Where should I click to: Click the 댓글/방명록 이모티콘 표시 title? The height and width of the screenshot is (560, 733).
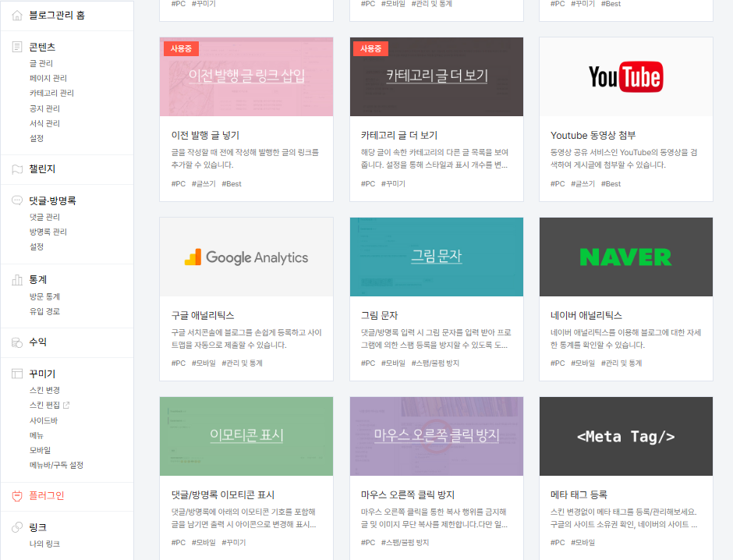coord(223,495)
